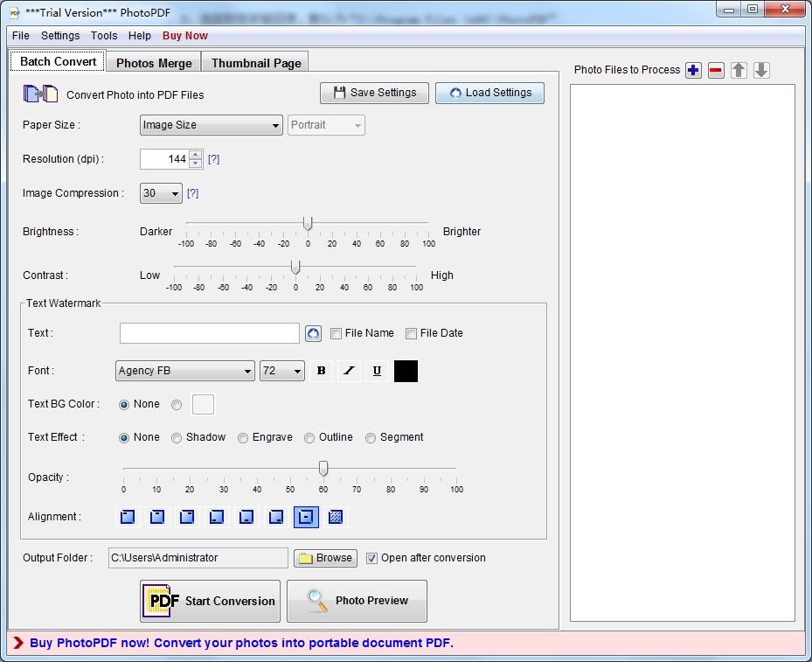
Task: Toggle italic watermark font
Action: (x=349, y=371)
